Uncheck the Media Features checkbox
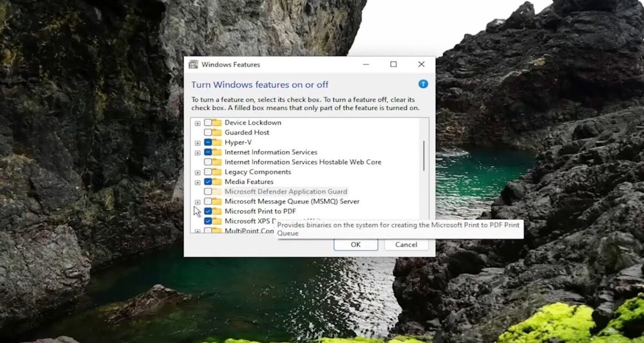644x343 pixels. [208, 182]
